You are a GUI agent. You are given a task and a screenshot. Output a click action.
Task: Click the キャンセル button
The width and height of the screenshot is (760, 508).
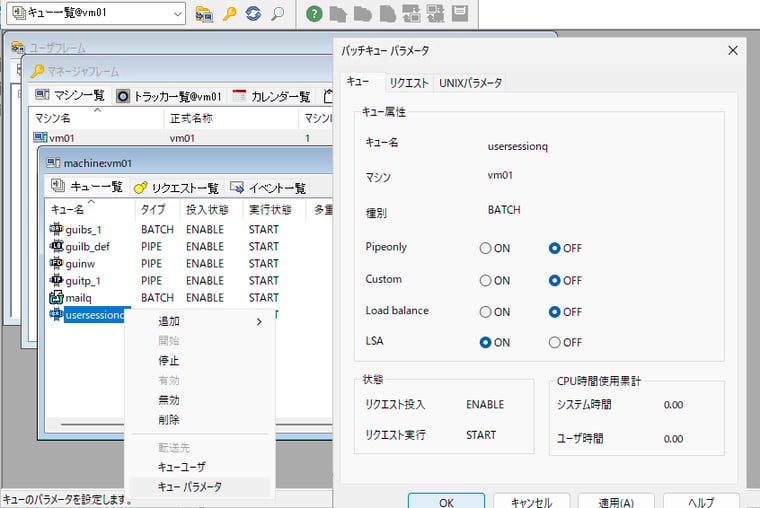pyautogui.click(x=531, y=501)
